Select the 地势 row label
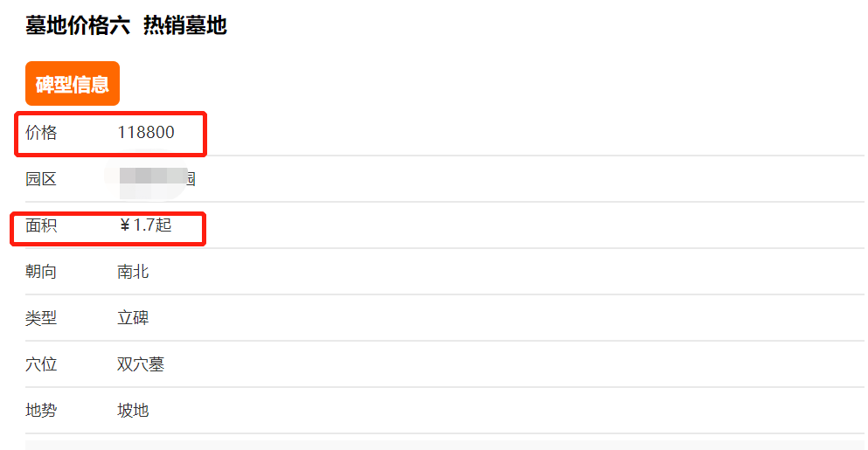 41,411
